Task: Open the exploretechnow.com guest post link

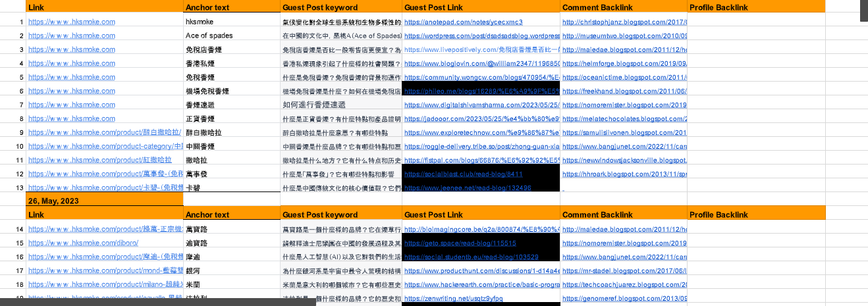Action: tap(481, 132)
